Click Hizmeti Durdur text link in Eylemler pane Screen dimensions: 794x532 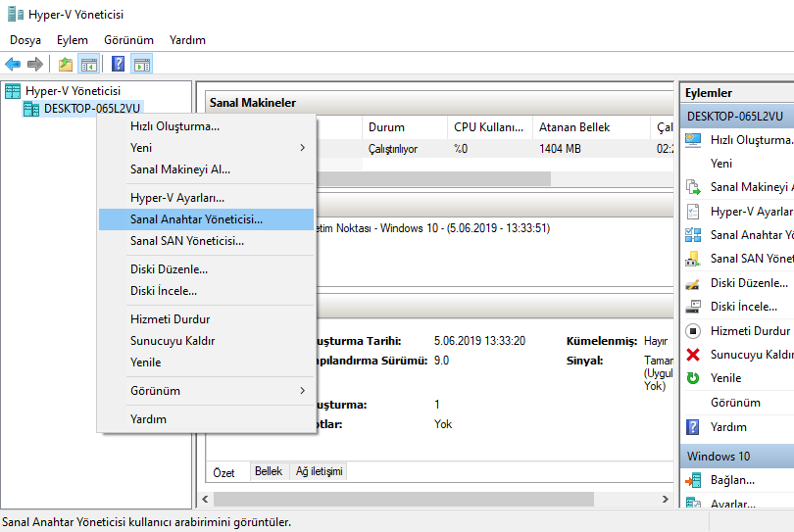click(x=750, y=331)
